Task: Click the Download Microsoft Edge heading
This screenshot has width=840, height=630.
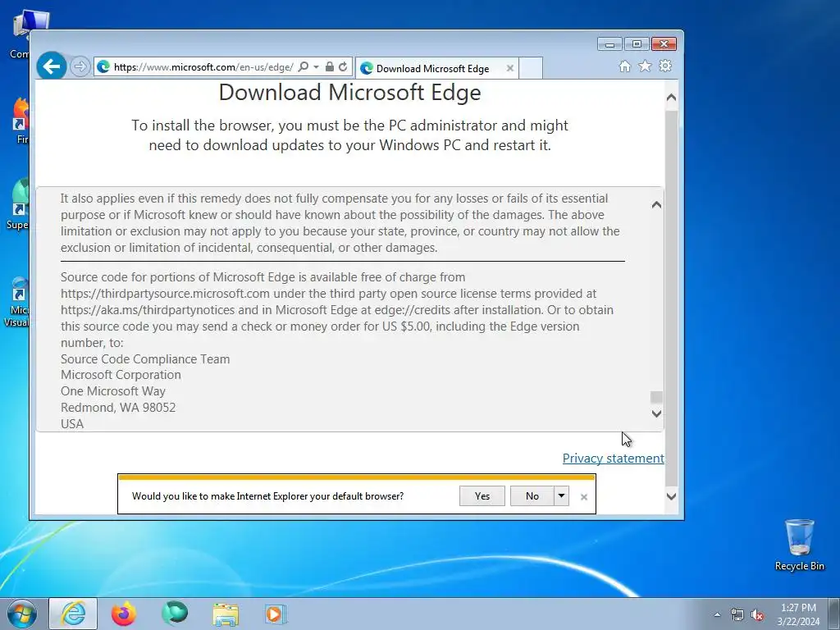Action: click(349, 92)
